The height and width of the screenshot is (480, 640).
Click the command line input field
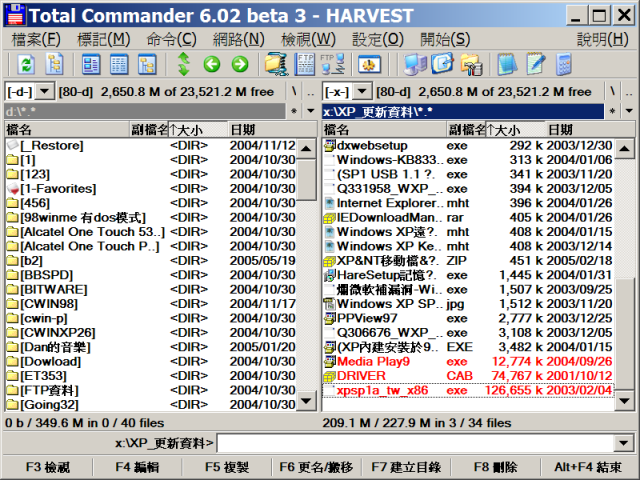tap(416, 443)
